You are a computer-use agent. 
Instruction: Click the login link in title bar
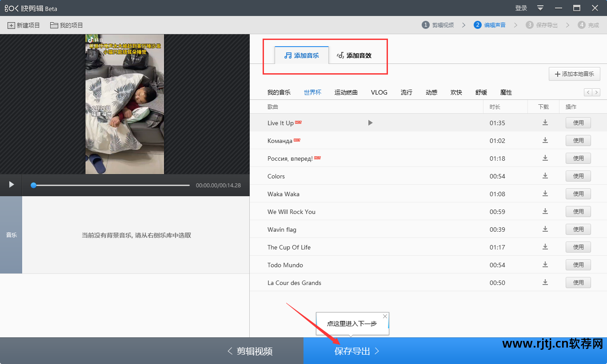[521, 8]
